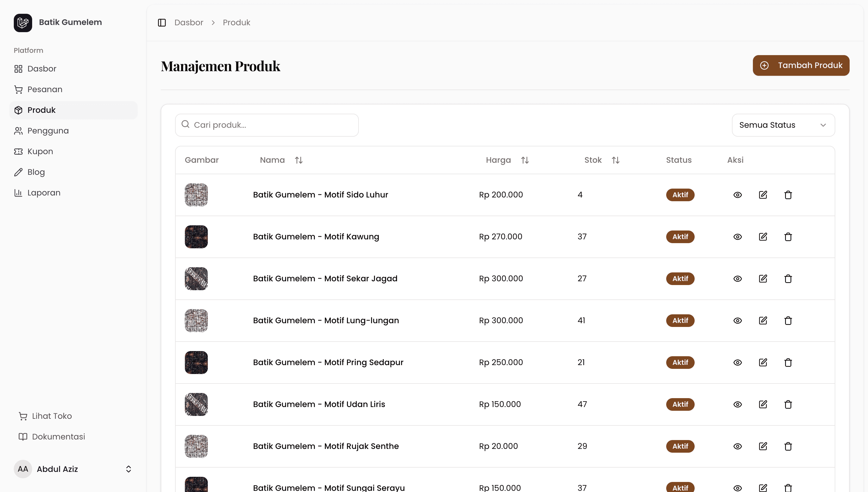View the Motif Sido Luhur product

(738, 195)
